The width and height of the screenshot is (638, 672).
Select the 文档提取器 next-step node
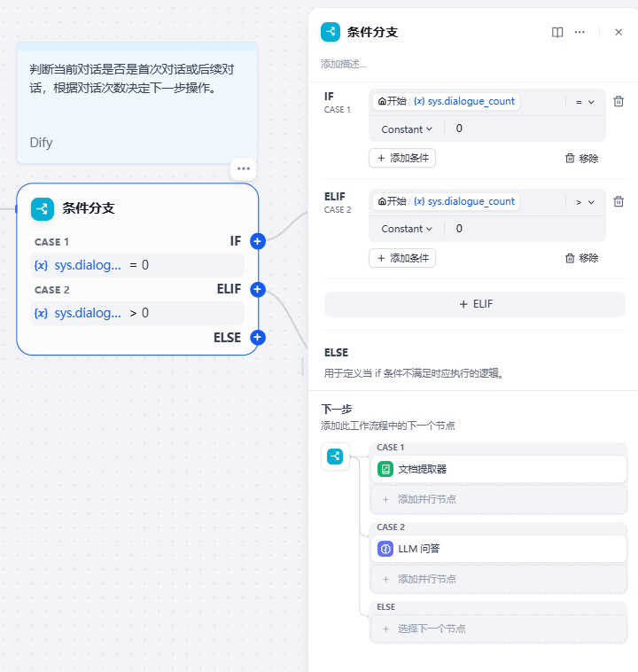498,469
